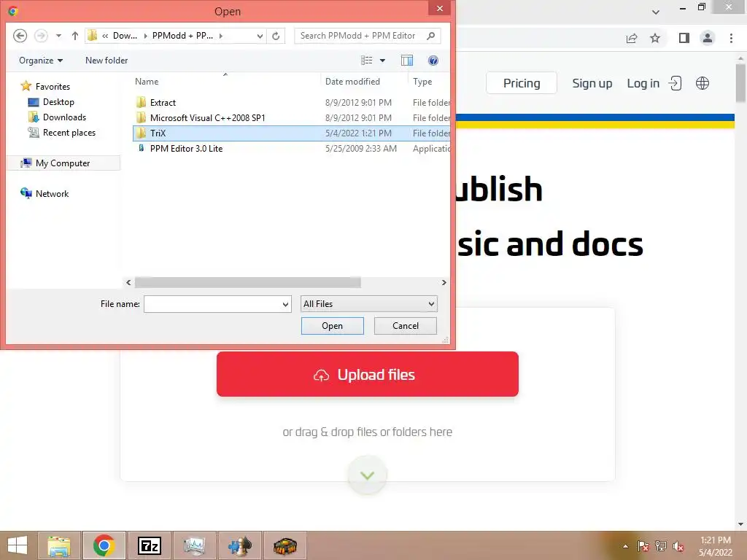The height and width of the screenshot is (560, 747).
Task: Open dialog Help icon
Action: 433,61
